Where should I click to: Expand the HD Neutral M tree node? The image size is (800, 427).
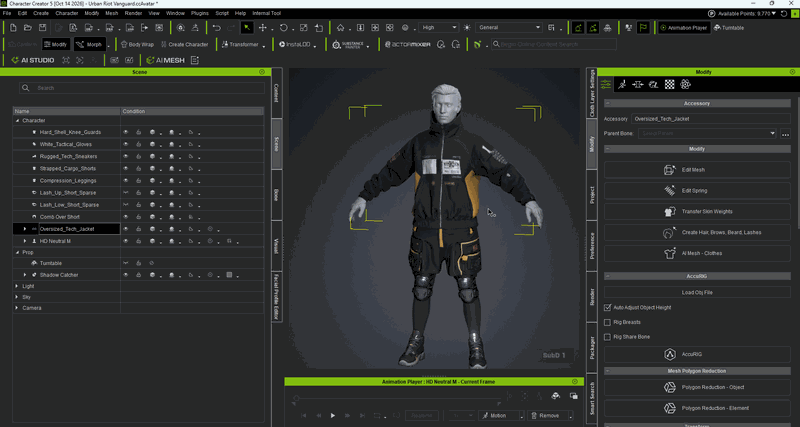24,241
